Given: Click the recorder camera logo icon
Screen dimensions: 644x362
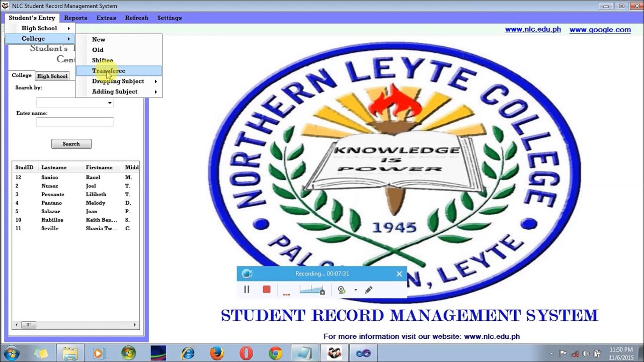Looking at the screenshot, I should tap(247, 274).
